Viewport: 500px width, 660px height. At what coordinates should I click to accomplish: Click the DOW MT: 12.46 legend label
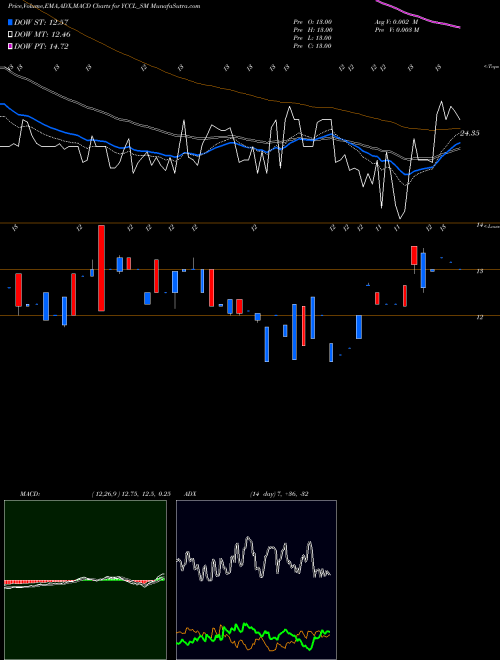tap(42, 34)
